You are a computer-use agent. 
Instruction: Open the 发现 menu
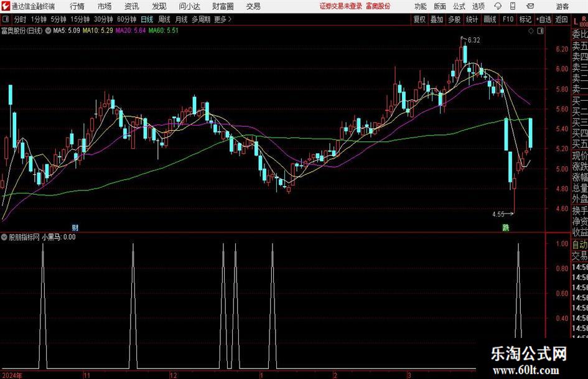point(159,6)
